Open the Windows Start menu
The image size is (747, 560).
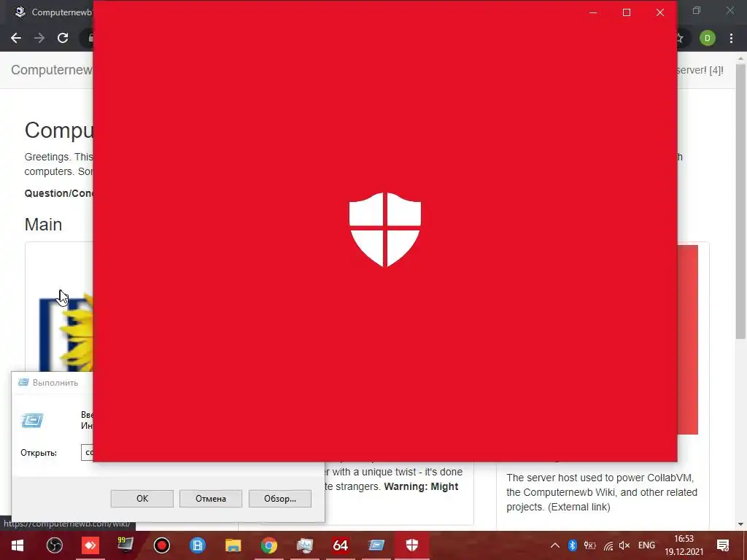pyautogui.click(x=18, y=545)
